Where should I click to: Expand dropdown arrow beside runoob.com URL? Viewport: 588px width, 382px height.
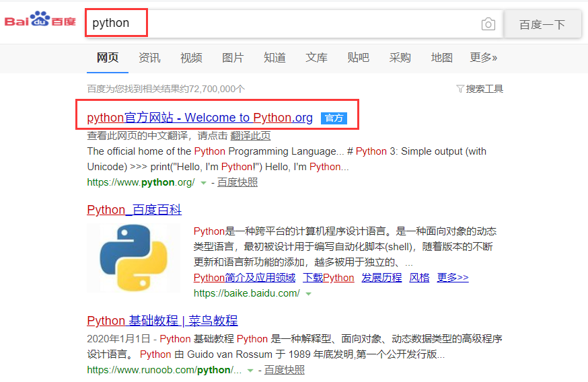pyautogui.click(x=250, y=371)
